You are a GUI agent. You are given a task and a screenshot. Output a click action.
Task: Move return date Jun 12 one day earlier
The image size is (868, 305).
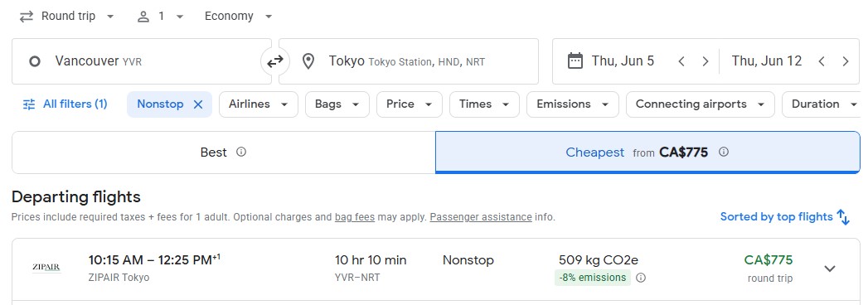pos(822,61)
